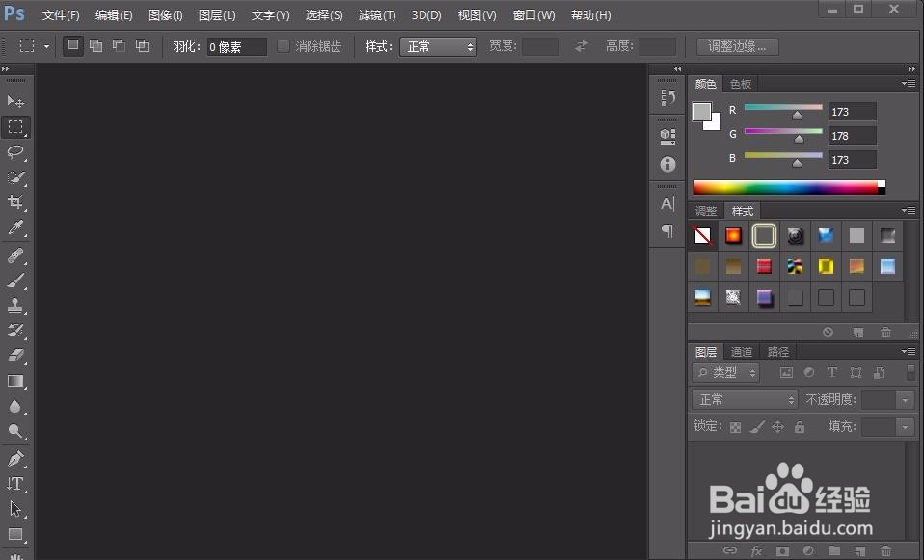This screenshot has height=560, width=924.
Task: Choose the Horizontal Type tool
Action: (16, 484)
